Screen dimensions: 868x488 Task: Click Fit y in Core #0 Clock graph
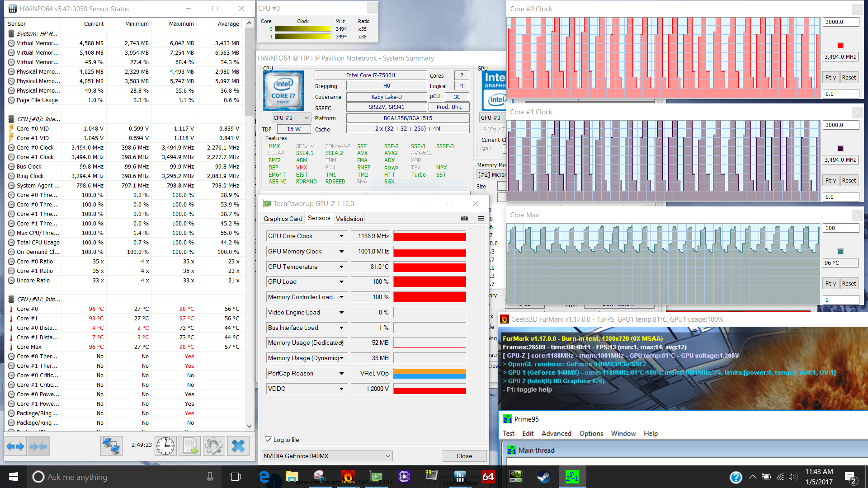tap(830, 77)
